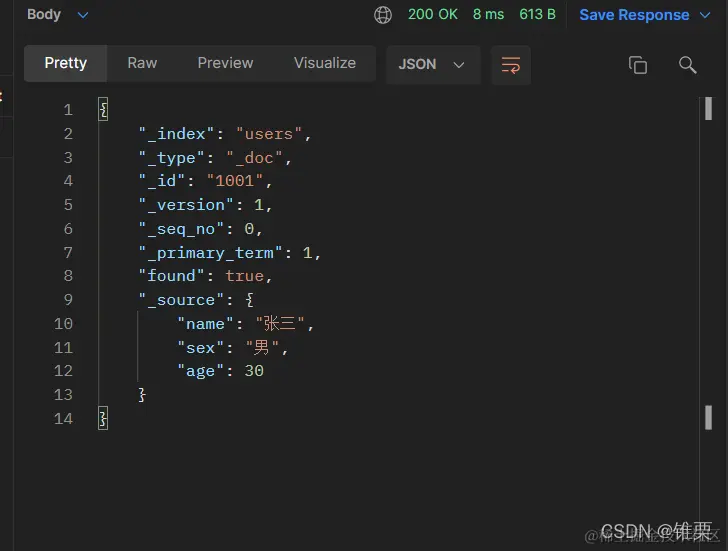
Task: Click the "_doc" value
Action: point(254,158)
